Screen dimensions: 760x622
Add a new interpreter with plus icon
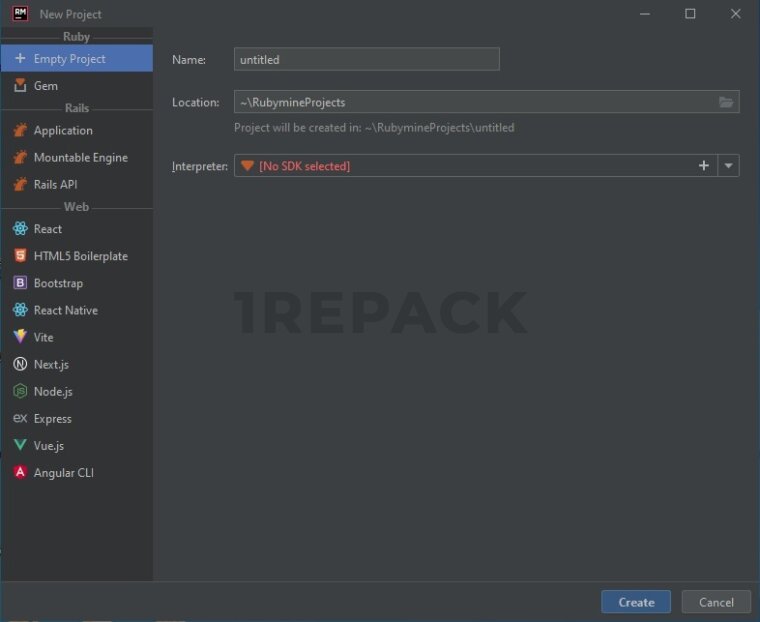click(x=703, y=166)
